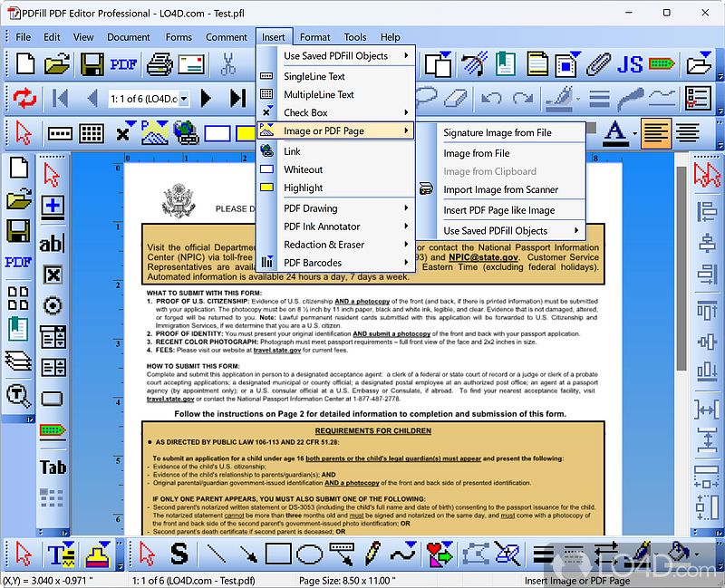
Task: Go to the next page arrow
Action: (207, 98)
